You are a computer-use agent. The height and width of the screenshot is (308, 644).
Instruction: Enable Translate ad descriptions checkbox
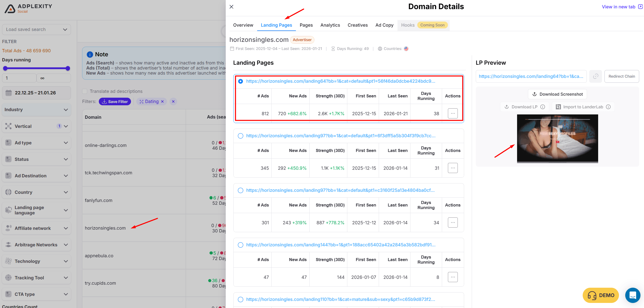pos(85,91)
